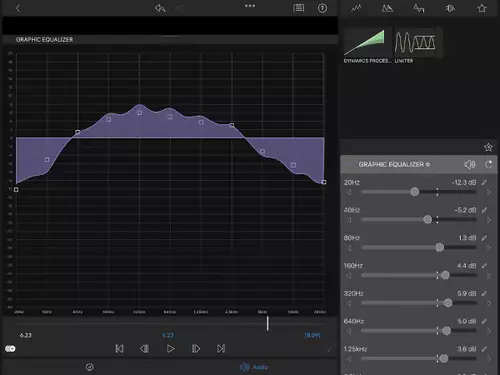Click the 40Hz slider knob

click(427, 219)
